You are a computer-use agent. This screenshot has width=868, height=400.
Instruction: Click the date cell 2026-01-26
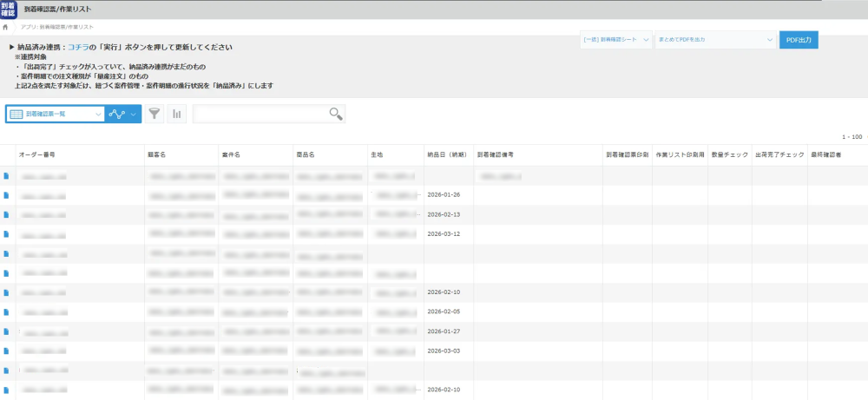444,194
